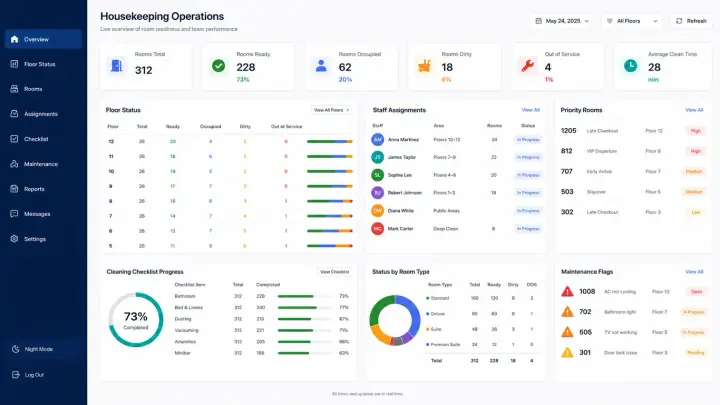Viewport: 720px width, 405px height.
Task: Click the Pending badge for room 301
Action: 695,353
